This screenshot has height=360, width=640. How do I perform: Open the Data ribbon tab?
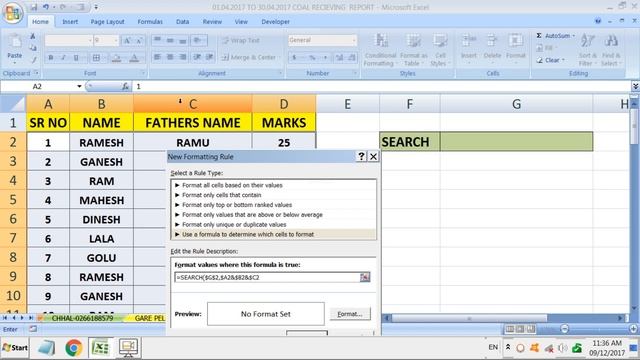[182, 22]
